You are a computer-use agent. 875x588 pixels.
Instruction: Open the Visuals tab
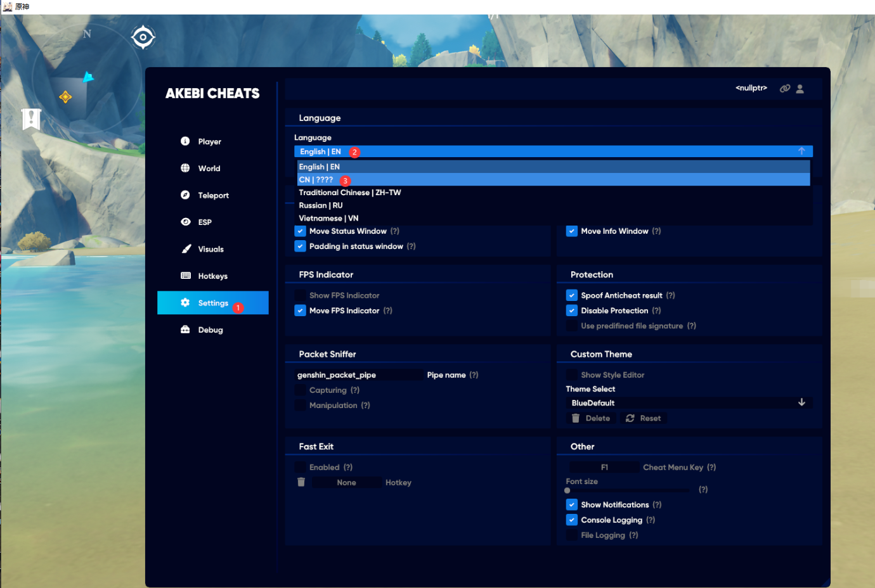click(213, 249)
